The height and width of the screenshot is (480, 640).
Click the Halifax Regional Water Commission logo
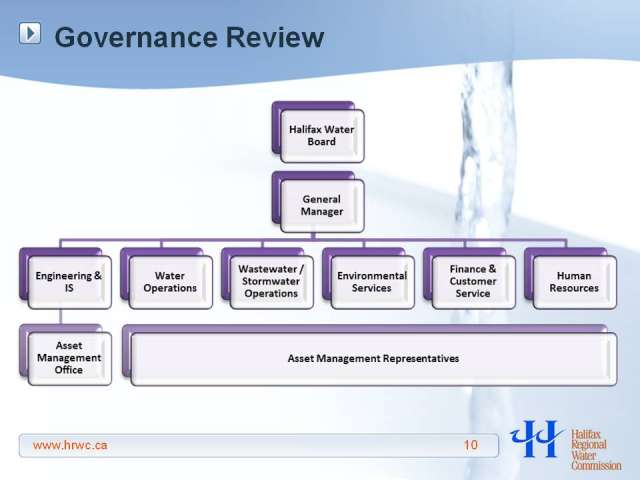(566, 444)
